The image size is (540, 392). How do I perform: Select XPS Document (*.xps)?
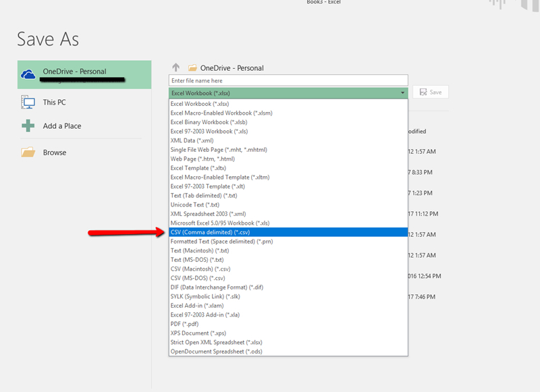[x=288, y=333]
